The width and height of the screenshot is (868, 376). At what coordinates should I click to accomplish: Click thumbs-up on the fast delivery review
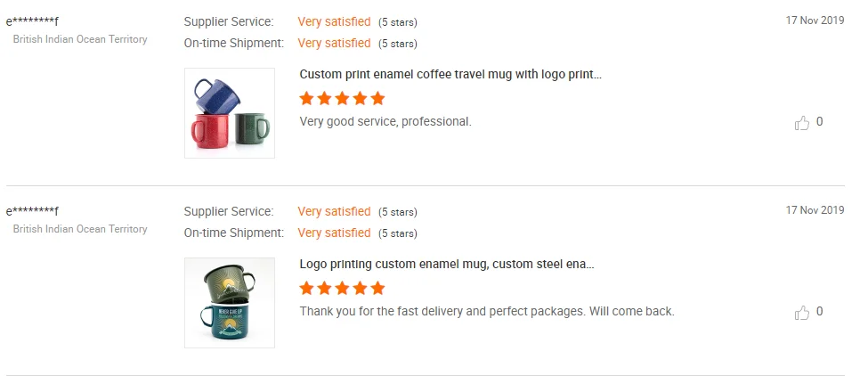pyautogui.click(x=801, y=313)
